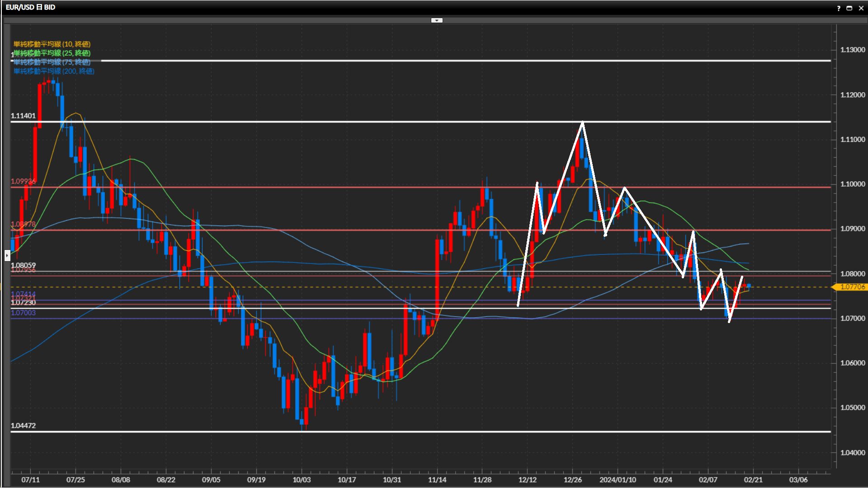Select the 1.04472 support line label
Image resolution: width=868 pixels, height=488 pixels.
pos(23,426)
